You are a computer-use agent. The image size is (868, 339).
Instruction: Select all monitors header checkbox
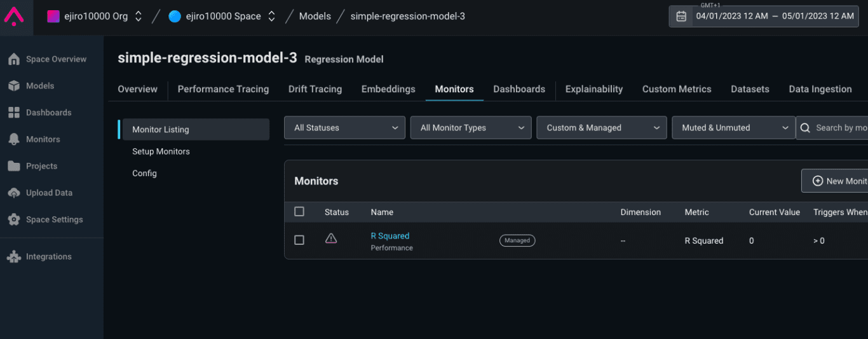coord(299,212)
